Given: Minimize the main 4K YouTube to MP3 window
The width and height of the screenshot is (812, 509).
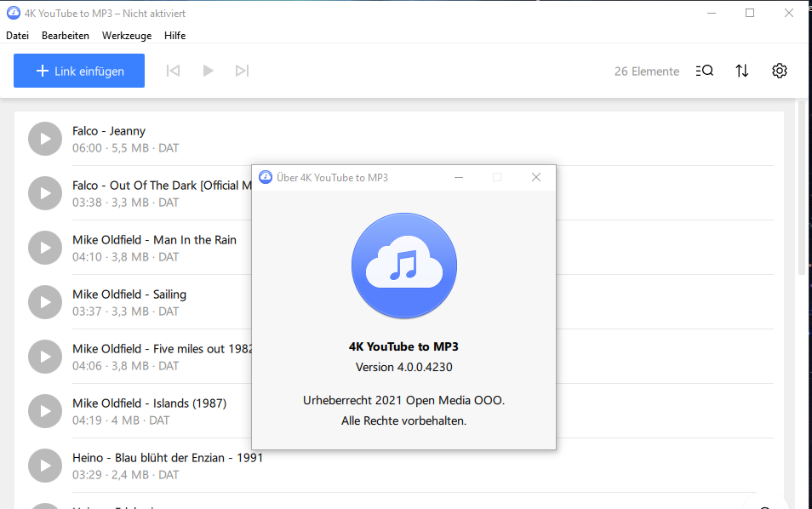Looking at the screenshot, I should point(712,13).
